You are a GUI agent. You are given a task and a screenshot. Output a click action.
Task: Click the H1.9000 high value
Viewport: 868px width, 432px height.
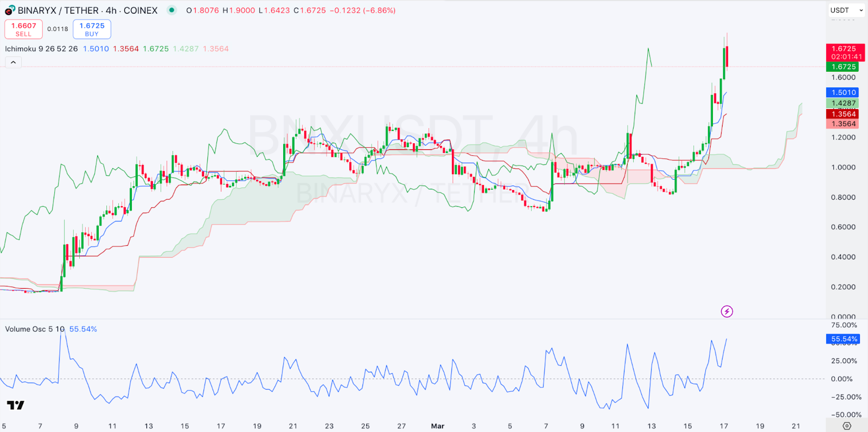coord(239,10)
